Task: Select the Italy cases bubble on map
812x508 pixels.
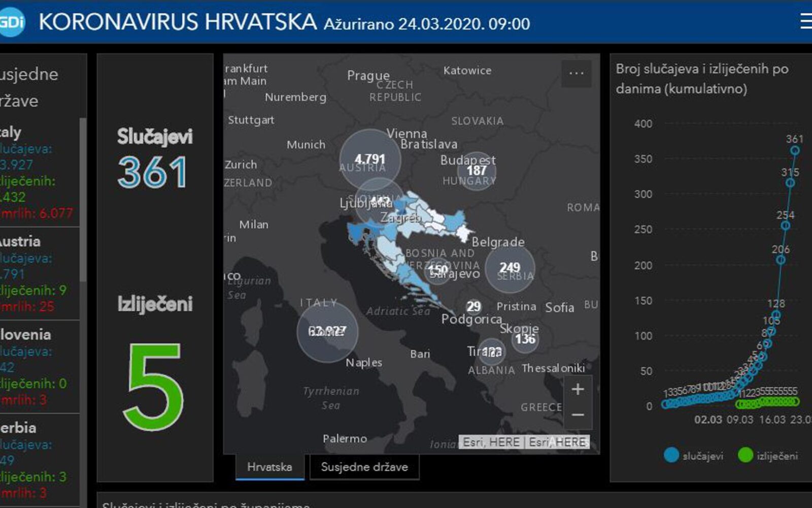Action: 327,332
